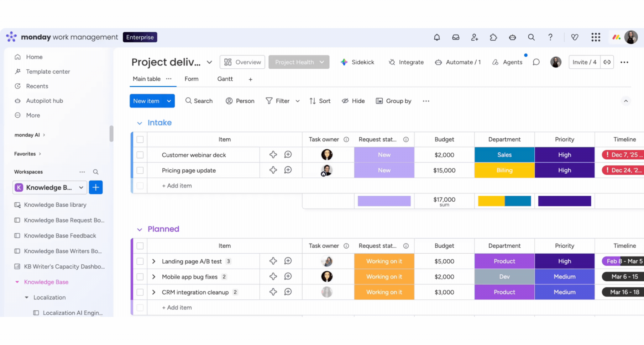
Task: Open the New item dropdown arrow
Action: (169, 101)
